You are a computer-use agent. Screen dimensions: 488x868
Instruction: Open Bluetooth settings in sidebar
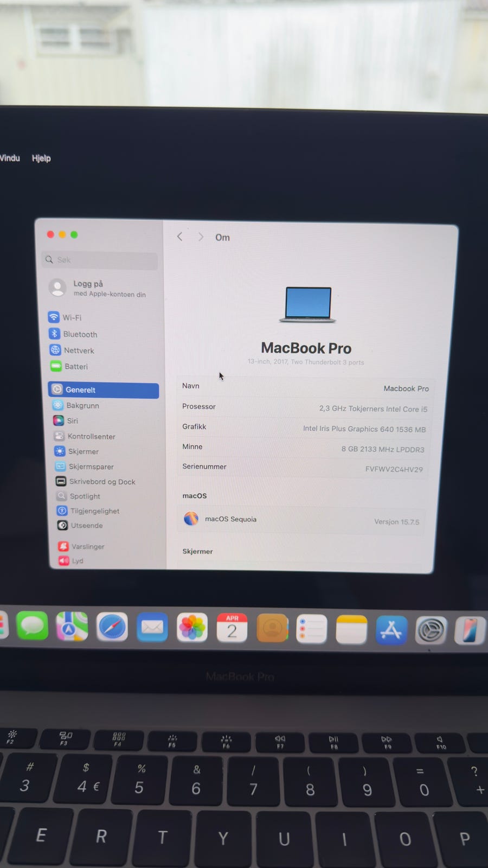pyautogui.click(x=73, y=334)
